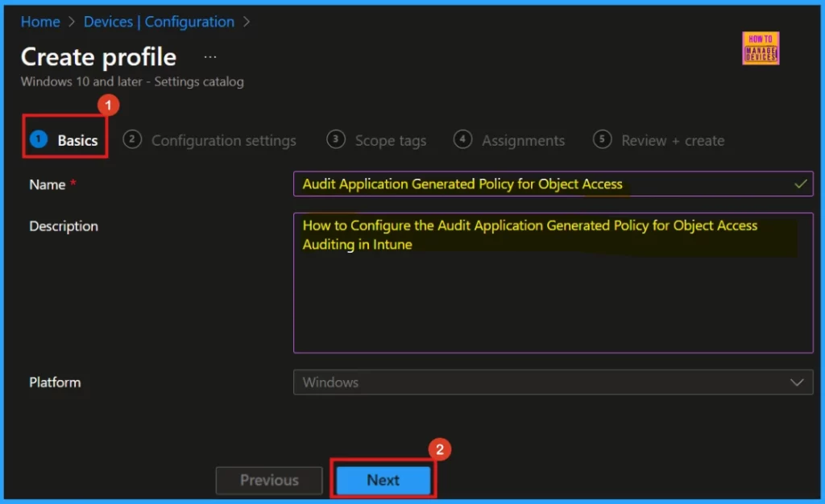Jump to the Assignments step
Image resolution: width=825 pixels, height=504 pixels.
pyautogui.click(x=509, y=140)
